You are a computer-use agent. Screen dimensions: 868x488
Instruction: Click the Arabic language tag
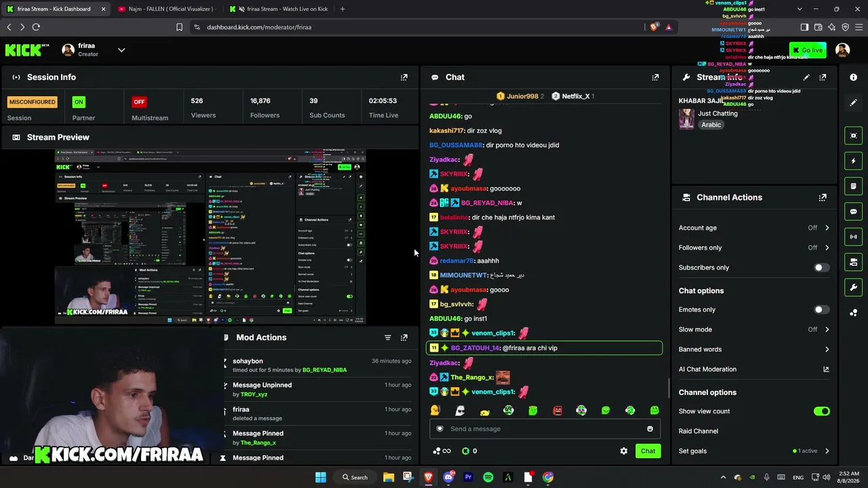point(711,125)
